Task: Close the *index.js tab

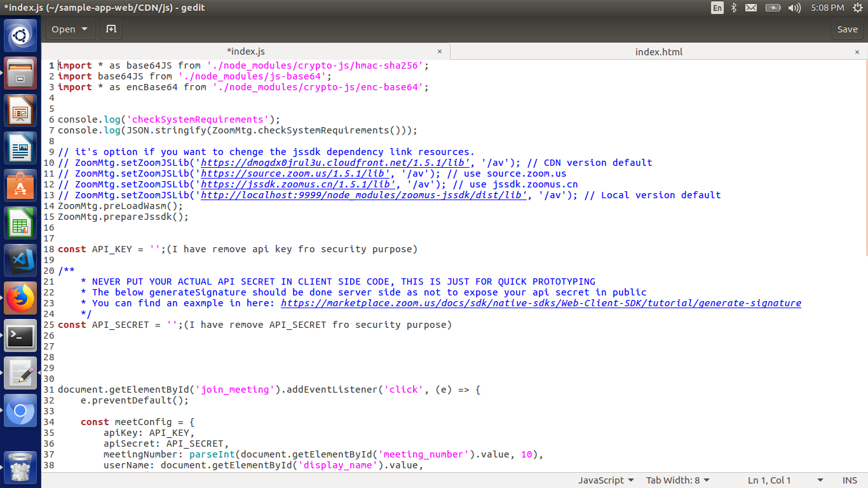Action: coord(440,51)
